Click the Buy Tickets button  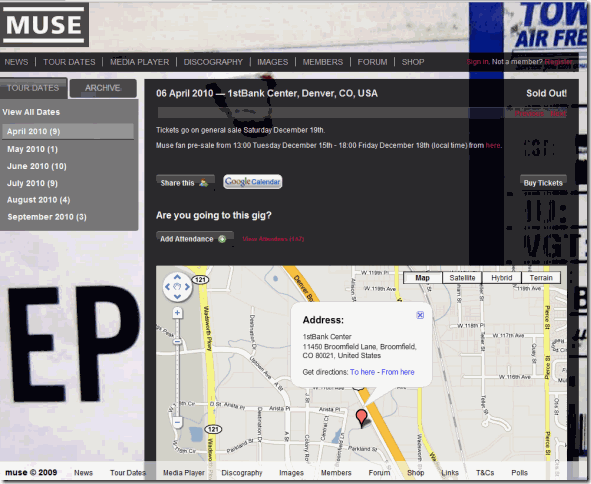[543, 183]
